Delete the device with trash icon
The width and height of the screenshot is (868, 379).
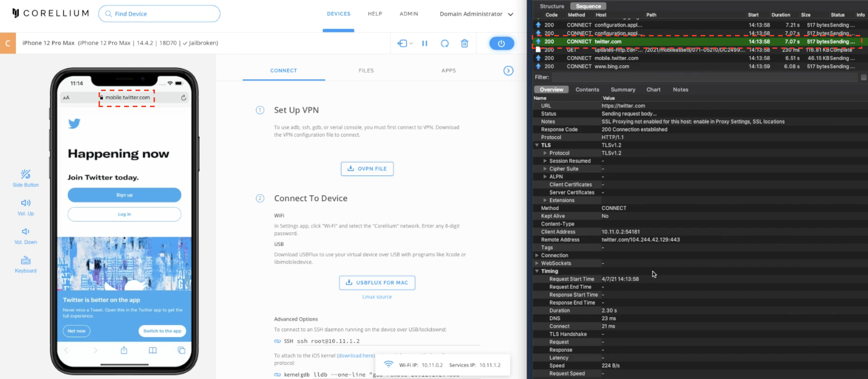(464, 43)
